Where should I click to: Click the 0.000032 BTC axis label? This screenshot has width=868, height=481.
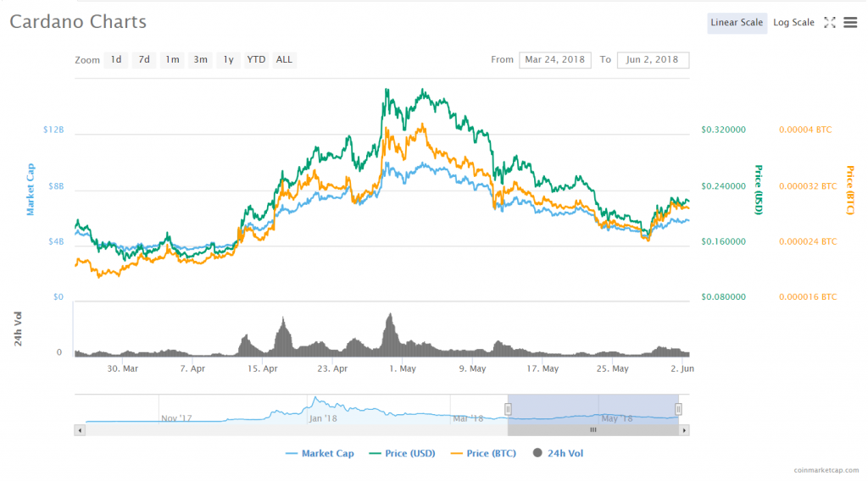(808, 186)
